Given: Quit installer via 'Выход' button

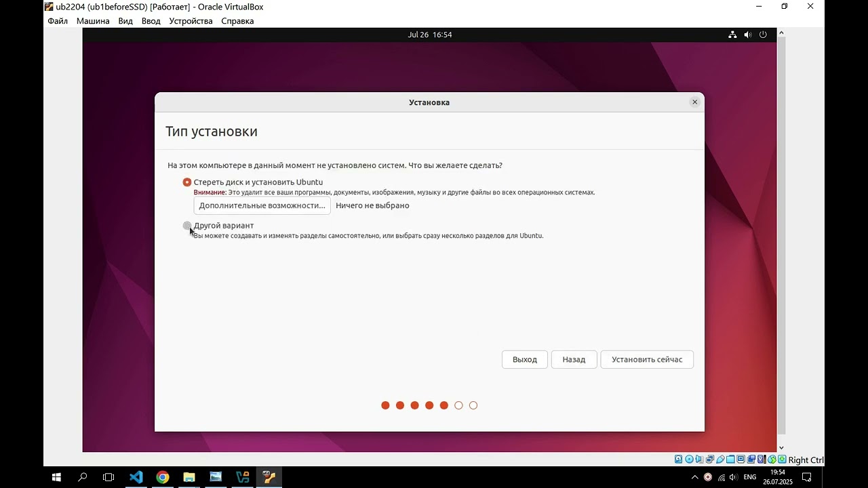Looking at the screenshot, I should click(x=525, y=359).
